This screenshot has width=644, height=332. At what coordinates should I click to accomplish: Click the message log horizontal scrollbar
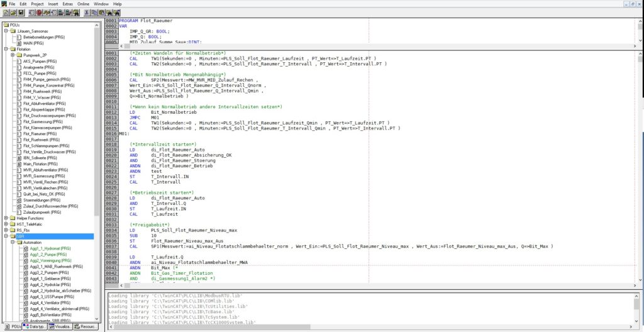[370, 327]
